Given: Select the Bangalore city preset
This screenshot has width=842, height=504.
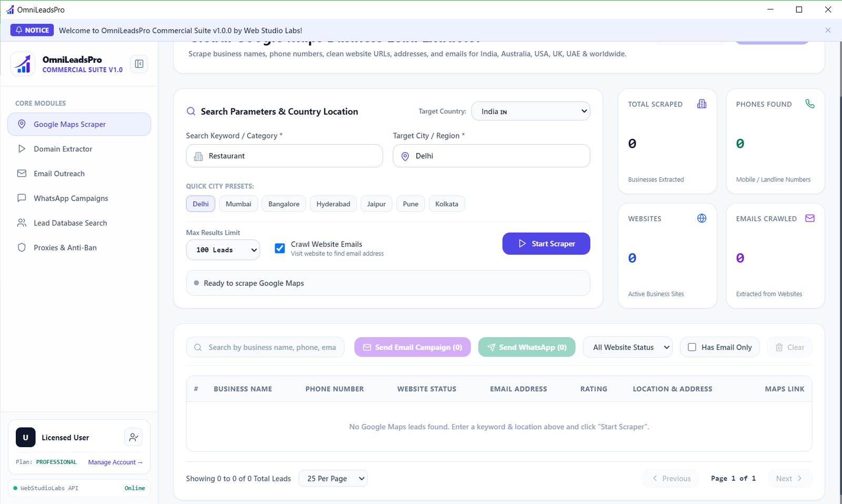Looking at the screenshot, I should tap(284, 204).
